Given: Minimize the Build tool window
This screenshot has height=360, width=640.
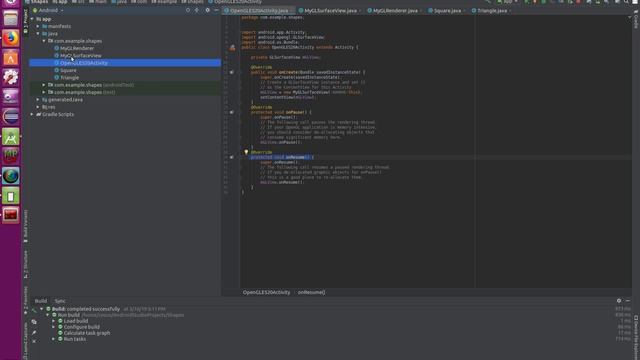Looking at the screenshot, I should pyautogui.click(x=628, y=300).
